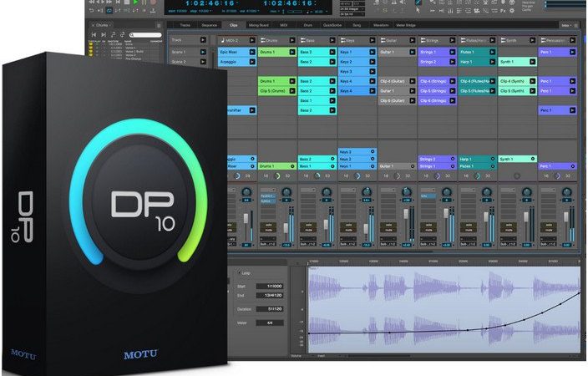Toggle the Loop checkbox in clip editor
Viewport: 588px width, 376px height.
240,272
